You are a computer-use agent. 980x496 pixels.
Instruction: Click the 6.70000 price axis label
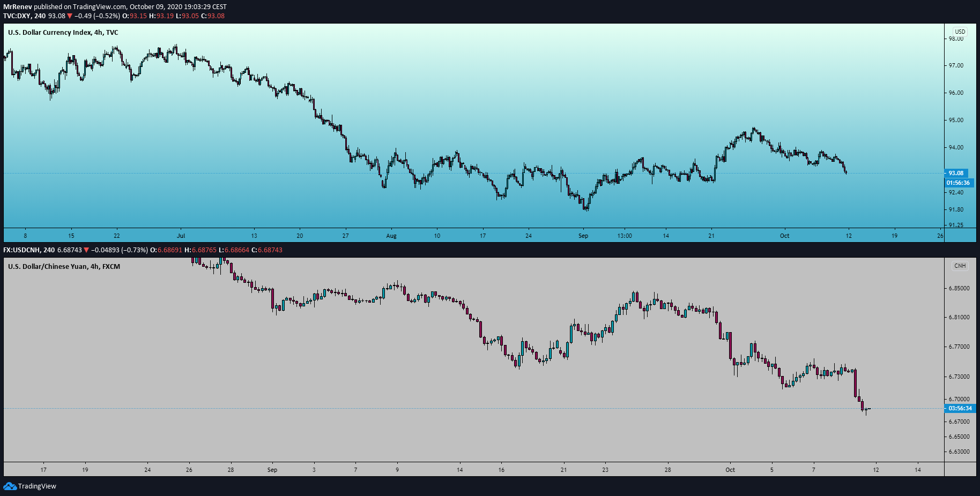(959, 399)
